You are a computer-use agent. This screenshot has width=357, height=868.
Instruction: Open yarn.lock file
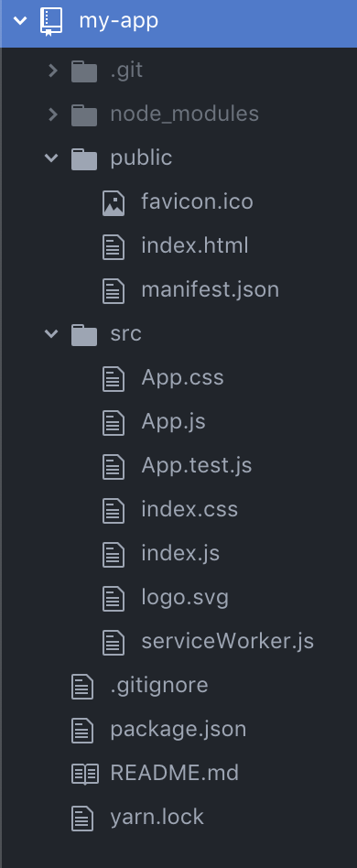pos(157,817)
